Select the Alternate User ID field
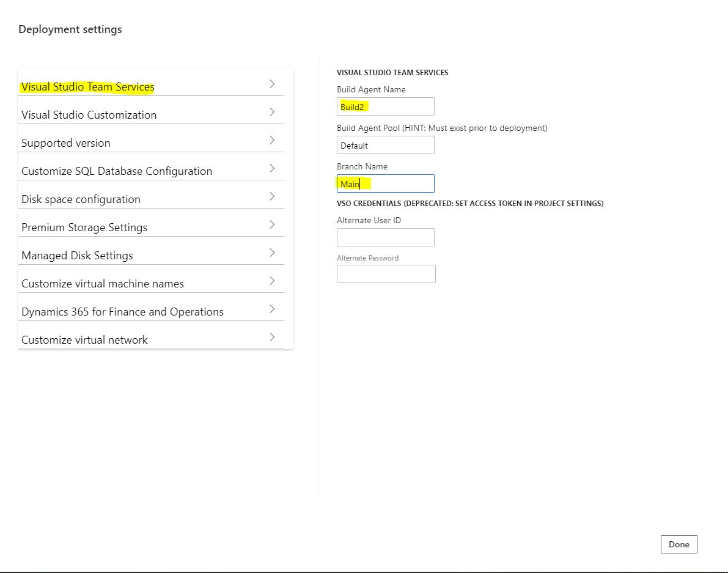This screenshot has width=728, height=573. (x=385, y=237)
